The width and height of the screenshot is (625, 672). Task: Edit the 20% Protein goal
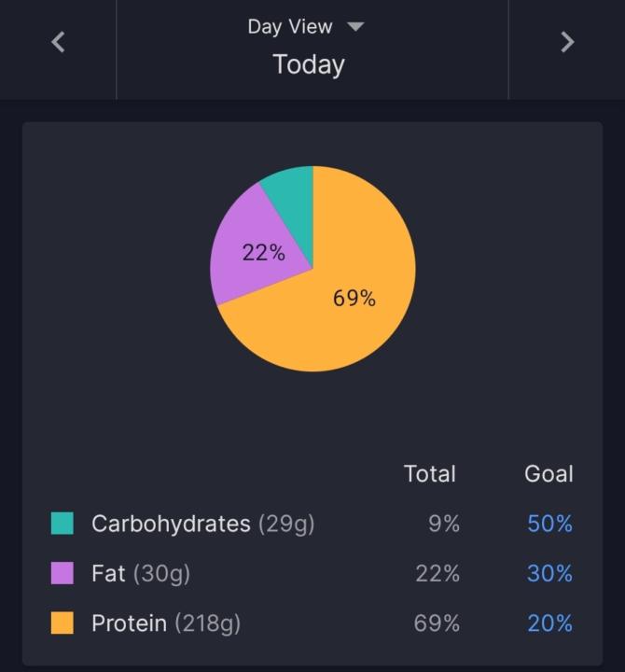(549, 623)
